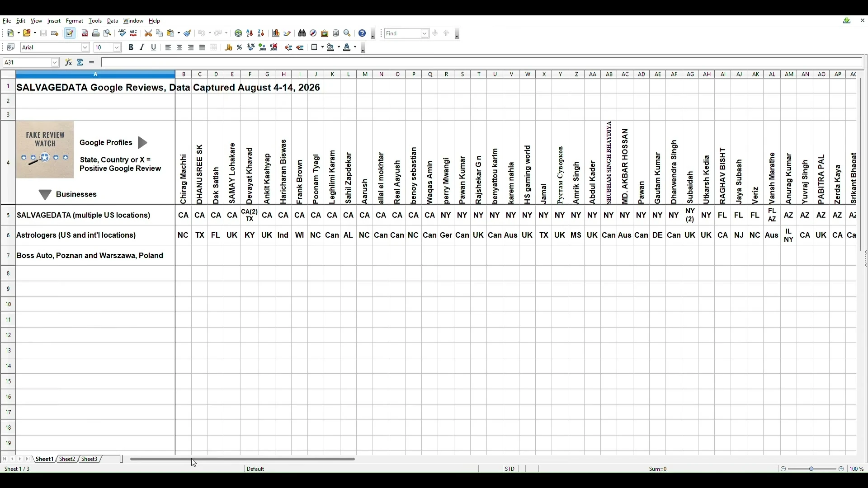Toggle Align Left

[169, 47]
